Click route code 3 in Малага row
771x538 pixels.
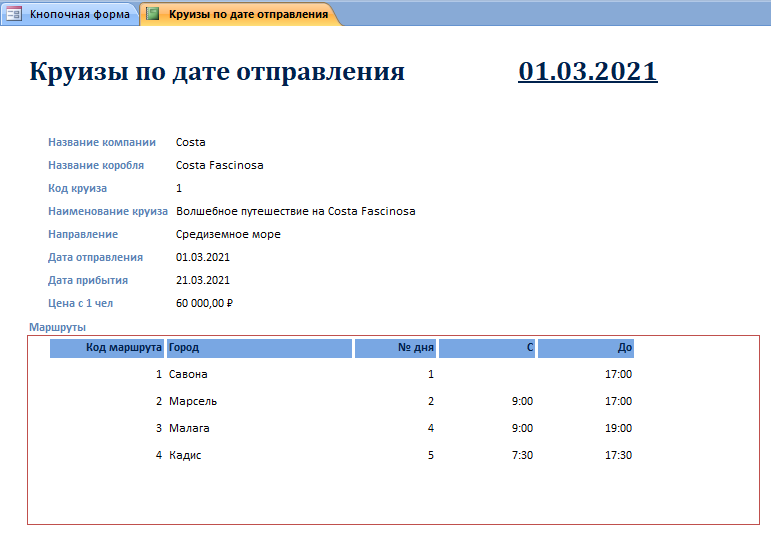coord(159,428)
